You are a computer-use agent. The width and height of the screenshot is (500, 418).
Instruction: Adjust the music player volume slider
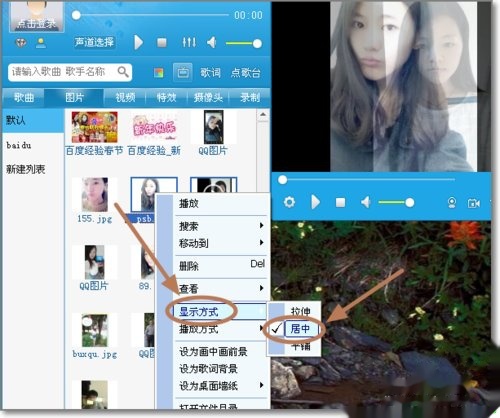pos(244,43)
